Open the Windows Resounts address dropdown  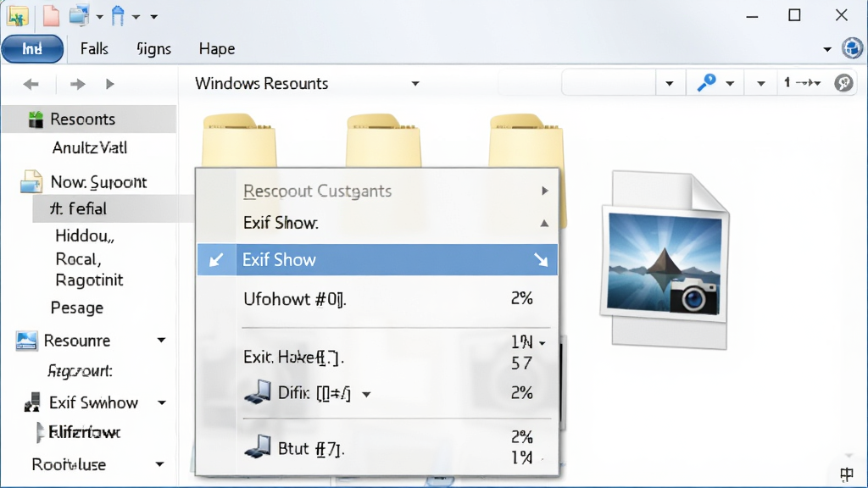click(415, 84)
